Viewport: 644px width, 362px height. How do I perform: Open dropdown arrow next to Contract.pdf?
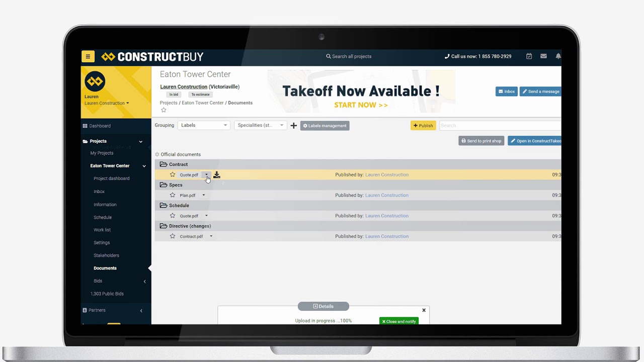click(211, 236)
